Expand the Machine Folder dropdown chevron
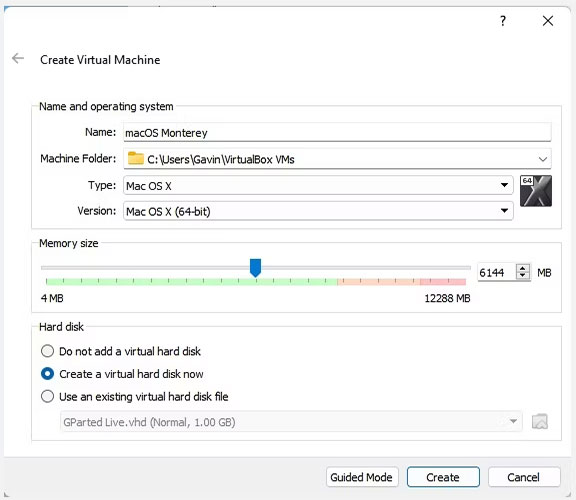Screen dimensions: 576x500 [x=543, y=159]
